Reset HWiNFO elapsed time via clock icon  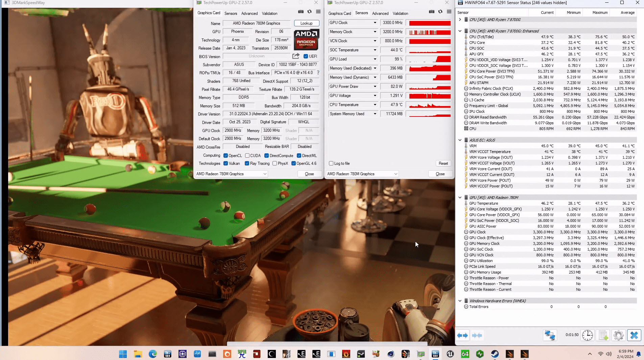(588, 335)
